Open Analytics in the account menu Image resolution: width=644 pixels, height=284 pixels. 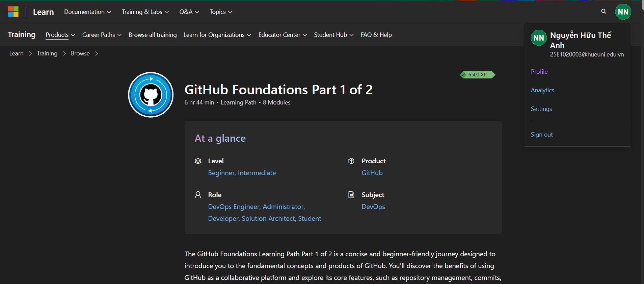tap(542, 90)
